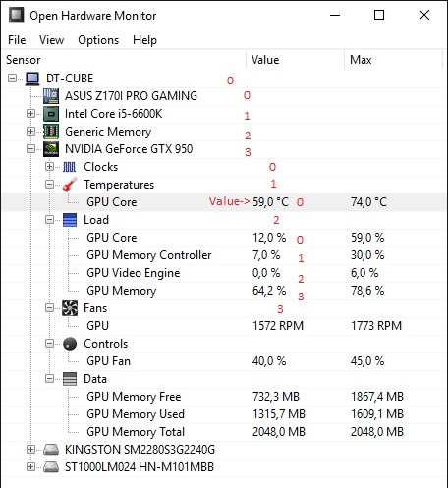448x488 pixels.
Task: Open the Options menu
Action: pyautogui.click(x=98, y=40)
